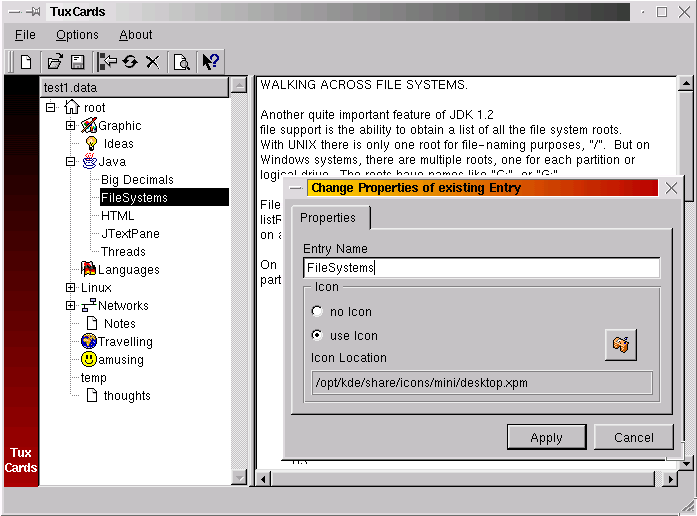Screen dimensions: 697x516
Task: Click the Java coffee cup icon
Action: [89, 161]
